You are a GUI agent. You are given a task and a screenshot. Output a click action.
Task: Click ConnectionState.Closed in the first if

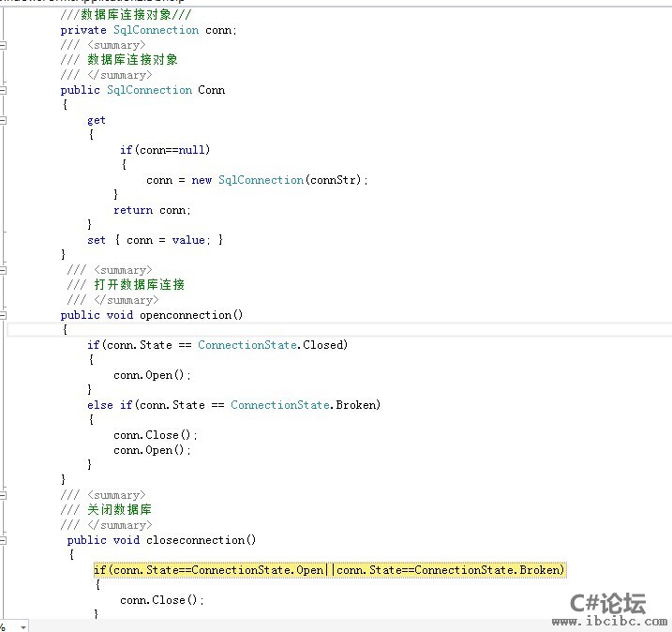(x=272, y=345)
